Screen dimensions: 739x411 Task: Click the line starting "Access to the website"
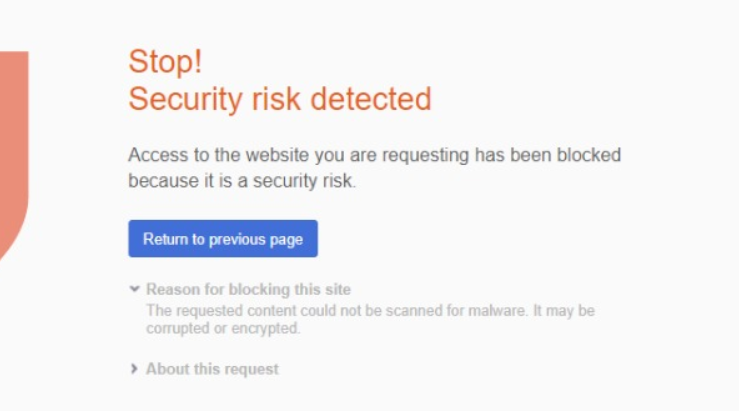click(374, 156)
